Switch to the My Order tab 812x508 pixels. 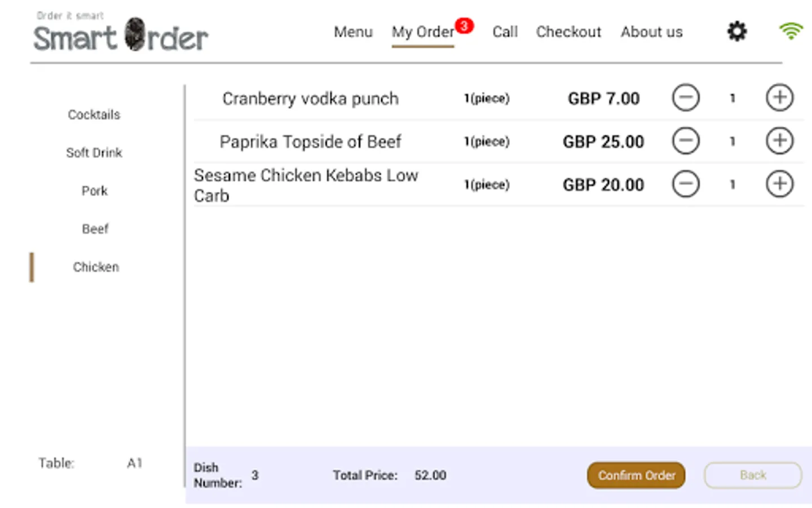coord(423,32)
